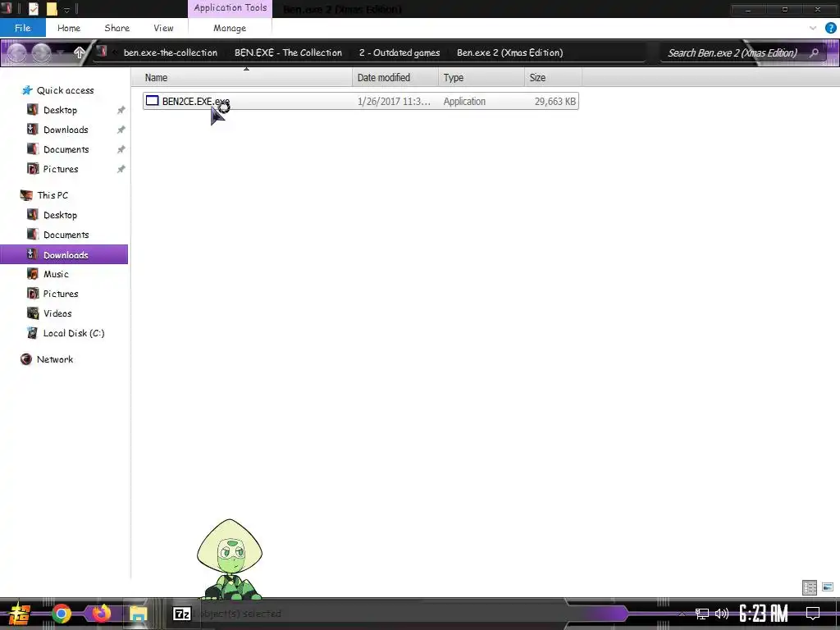This screenshot has width=840, height=630.
Task: Click the Application Tools contextual tab header
Action: click(x=231, y=8)
